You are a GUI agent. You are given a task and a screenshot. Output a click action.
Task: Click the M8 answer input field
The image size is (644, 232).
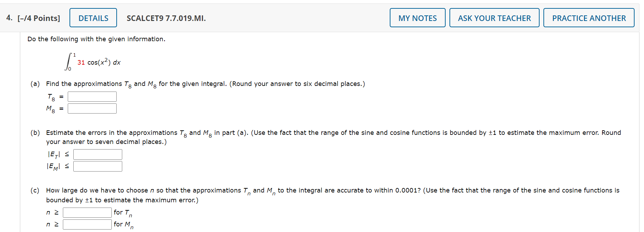(92, 108)
